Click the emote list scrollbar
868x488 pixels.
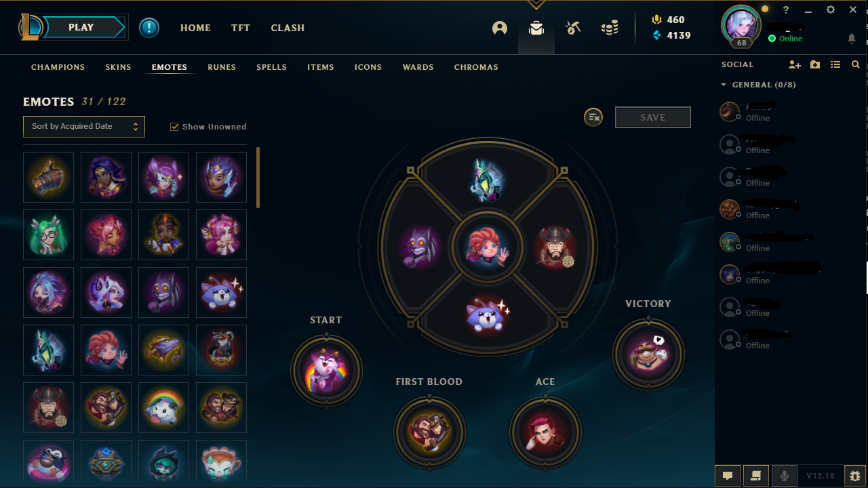pos(258,178)
